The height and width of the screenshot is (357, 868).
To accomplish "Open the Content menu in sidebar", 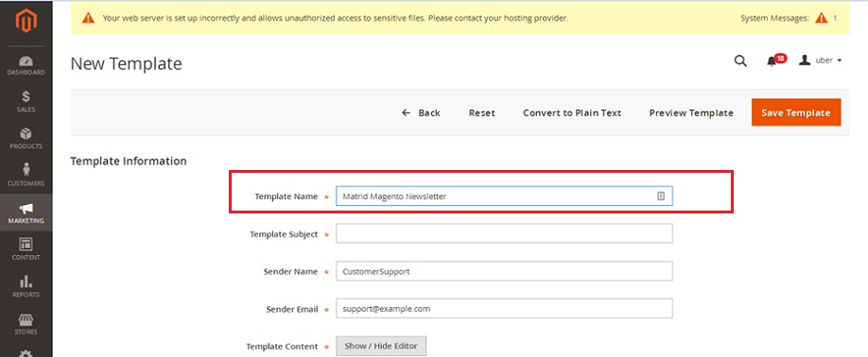I will pyautogui.click(x=26, y=249).
